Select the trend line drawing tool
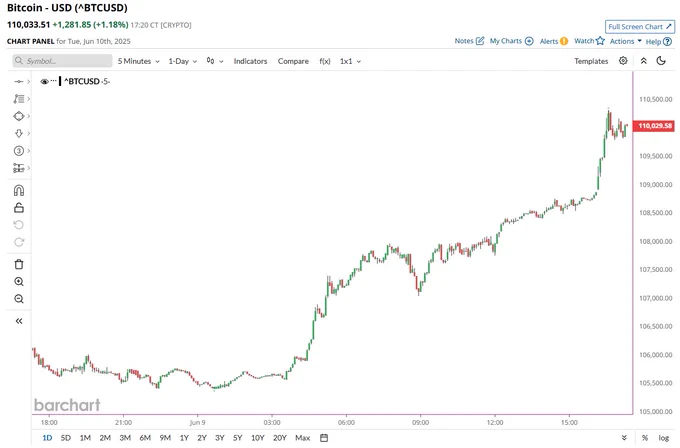680x448 pixels. click(19, 82)
